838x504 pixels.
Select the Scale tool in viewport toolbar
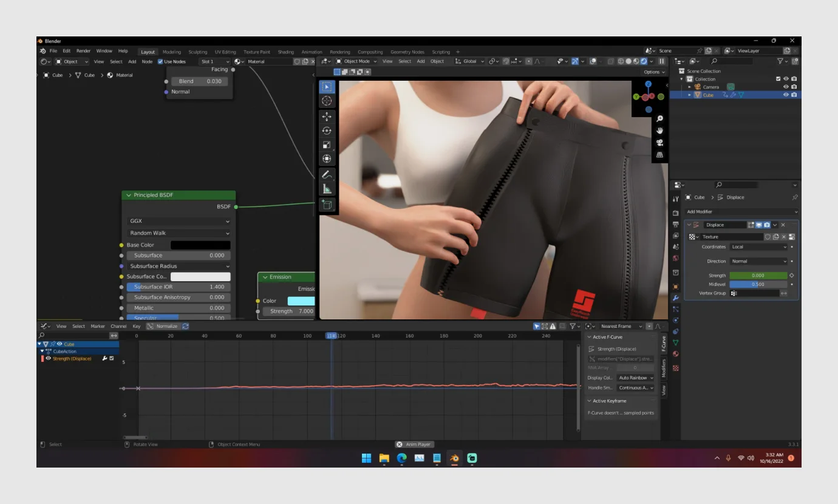pos(327,145)
